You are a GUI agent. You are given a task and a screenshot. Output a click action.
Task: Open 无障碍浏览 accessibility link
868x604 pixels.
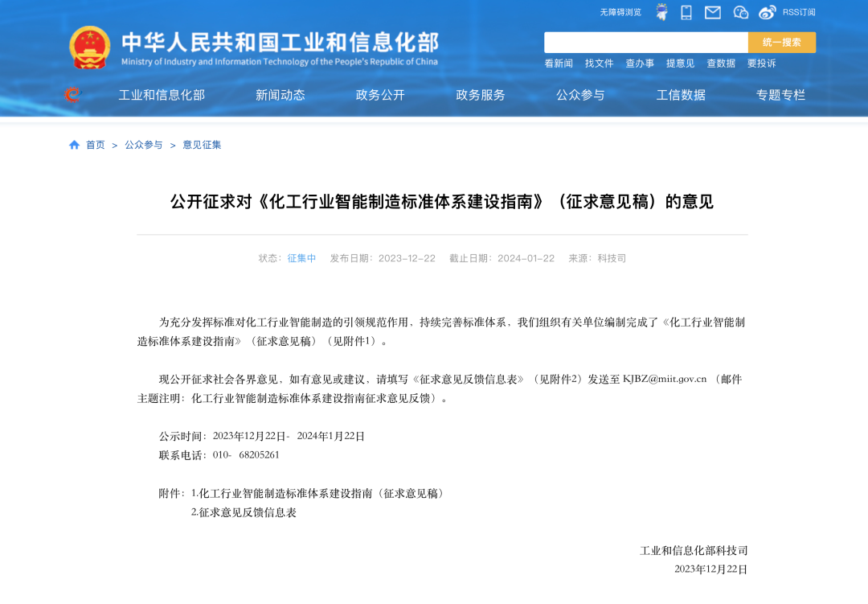click(x=620, y=12)
